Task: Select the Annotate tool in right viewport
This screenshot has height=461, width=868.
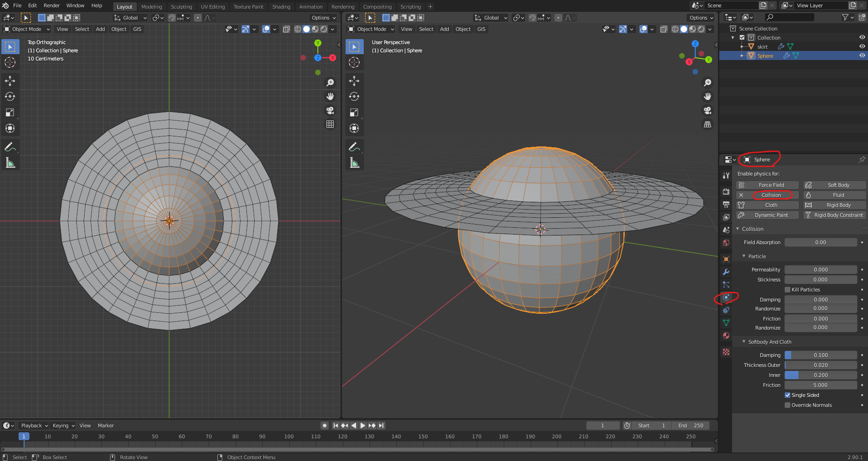Action: (x=354, y=147)
